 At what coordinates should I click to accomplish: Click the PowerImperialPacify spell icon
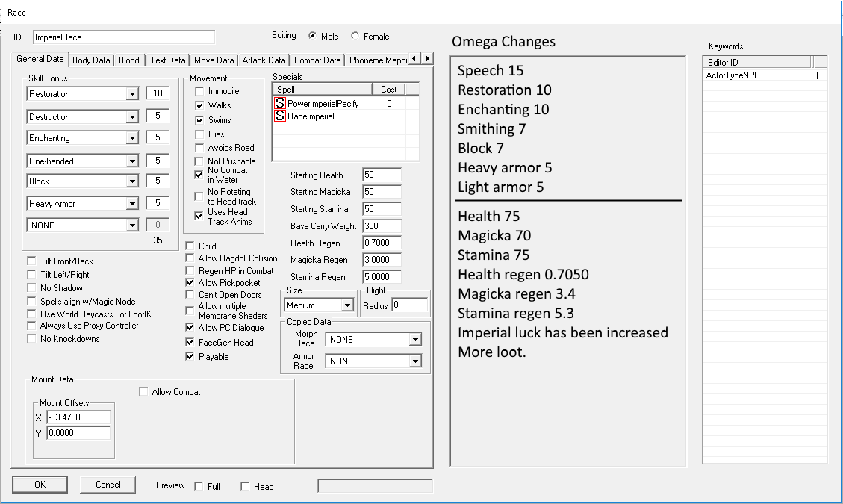pyautogui.click(x=280, y=104)
